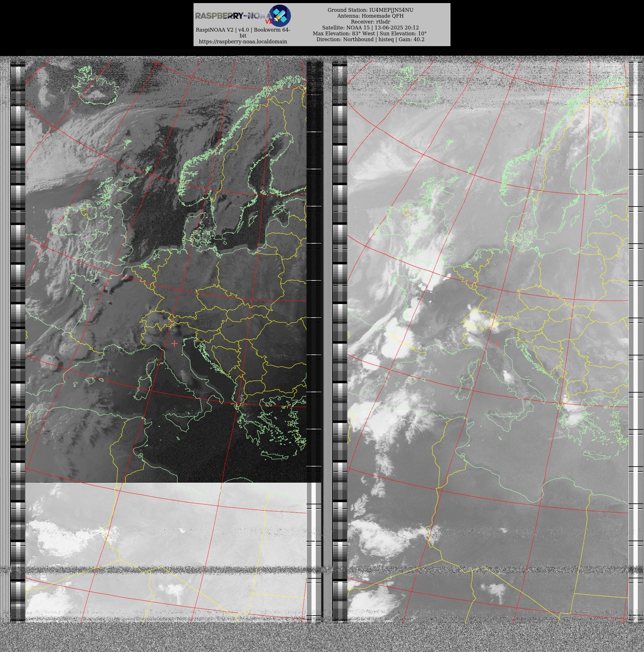
Task: Click the 'Satellite: NOAA 15 | 13-06-2025 20:12' line
Action: point(370,28)
